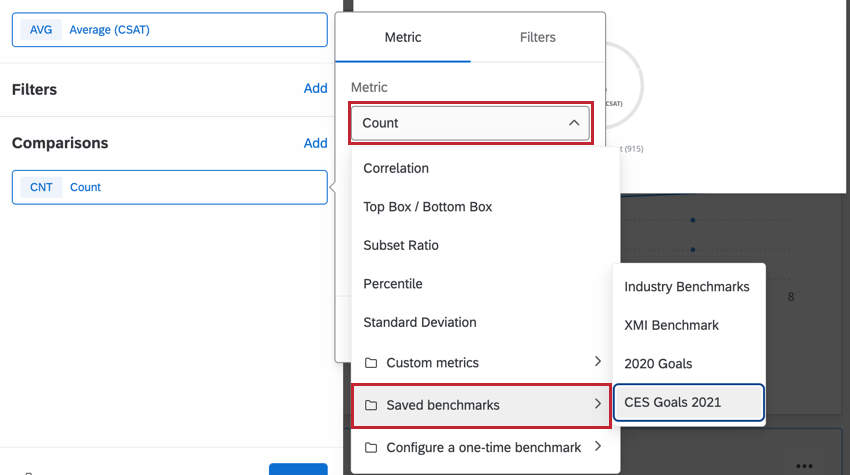Open the Count metric dropdown
The image size is (850, 475).
pyautogui.click(x=470, y=123)
